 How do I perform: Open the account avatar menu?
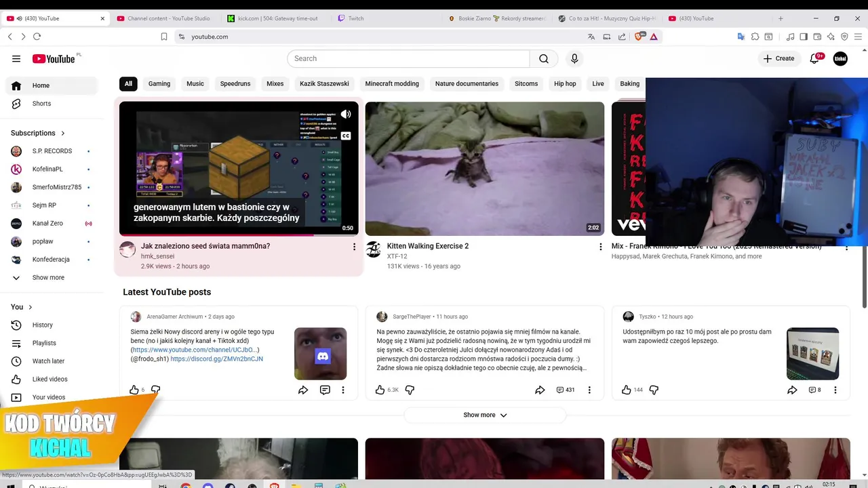(840, 59)
